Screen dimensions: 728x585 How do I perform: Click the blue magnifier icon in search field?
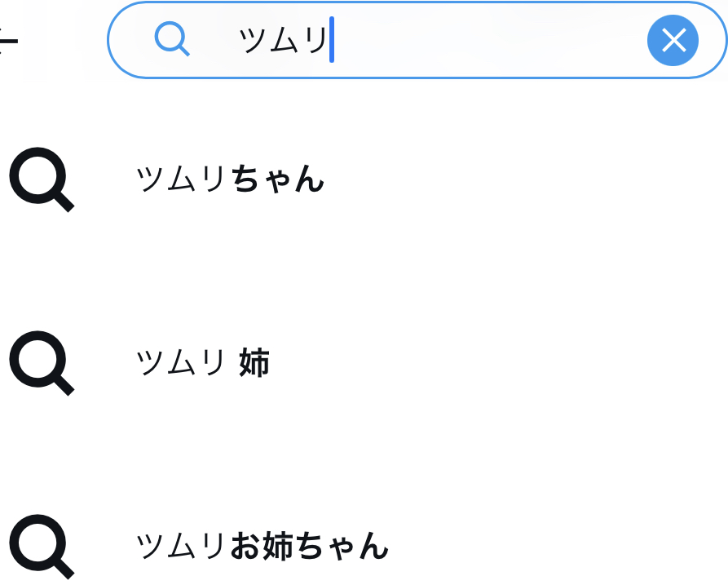coord(172,39)
